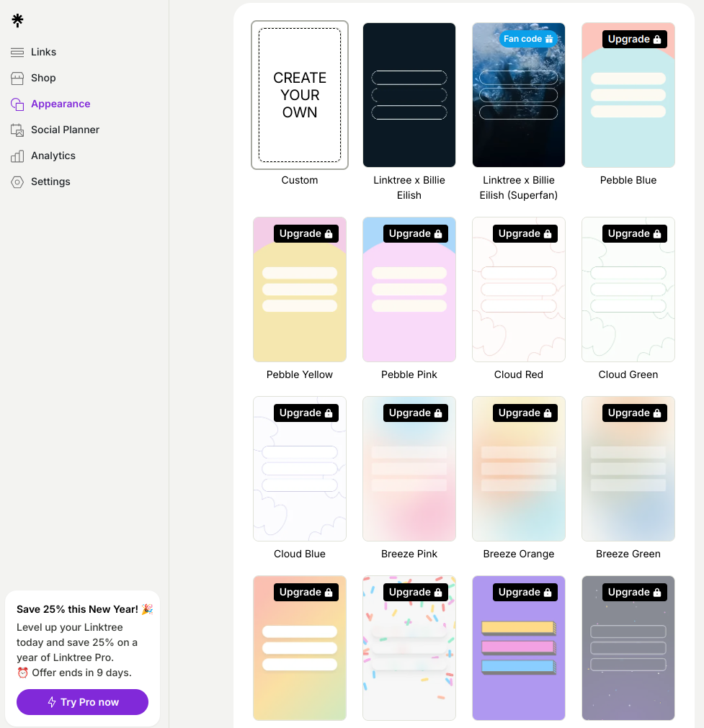This screenshot has height=728, width=704.
Task: Select the purple theme with colored blocks
Action: [519, 648]
